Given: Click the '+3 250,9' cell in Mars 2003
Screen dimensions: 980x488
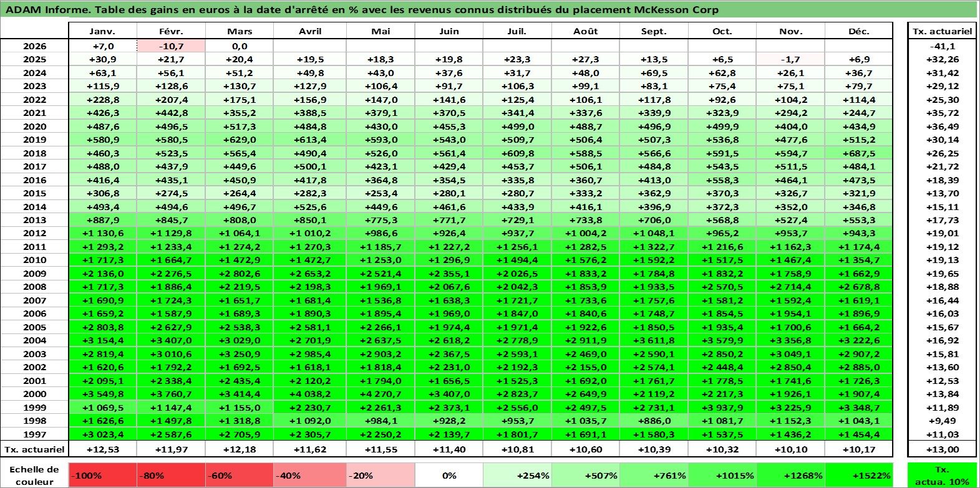Looking at the screenshot, I should coord(240,354).
